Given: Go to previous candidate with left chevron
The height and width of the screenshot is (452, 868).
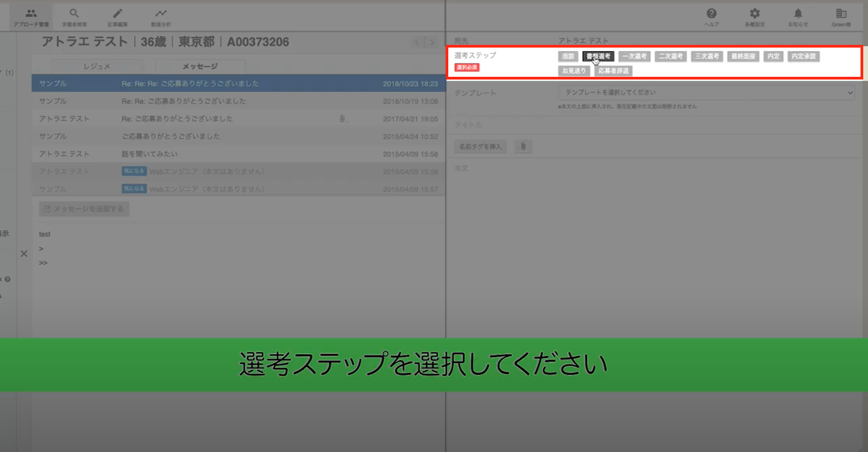Looking at the screenshot, I should pyautogui.click(x=418, y=42).
